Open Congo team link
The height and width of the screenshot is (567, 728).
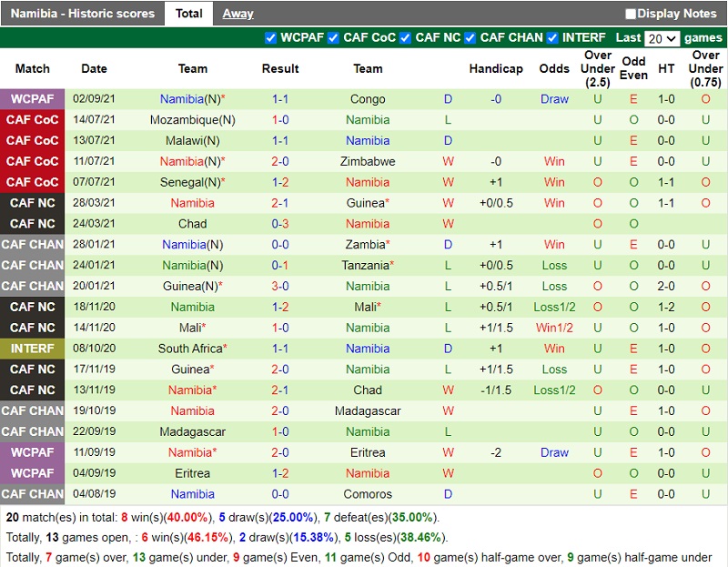[368, 99]
